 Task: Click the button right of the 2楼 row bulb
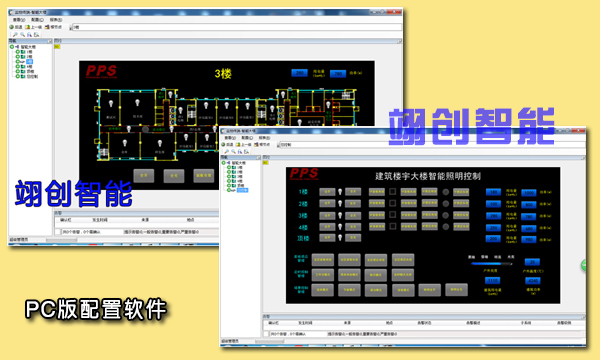click(x=353, y=203)
